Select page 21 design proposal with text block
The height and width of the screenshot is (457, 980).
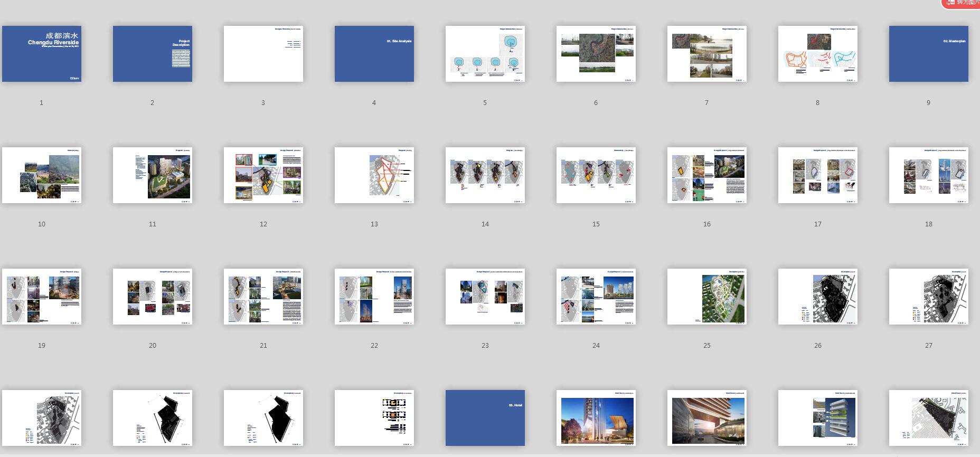pos(263,297)
